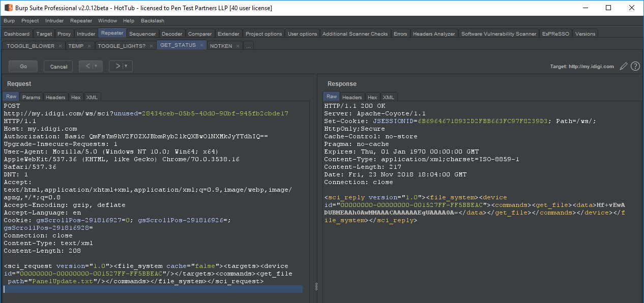Switch to the Intruder tool tab
Screen dimensions: 644x303
[x=86, y=34]
